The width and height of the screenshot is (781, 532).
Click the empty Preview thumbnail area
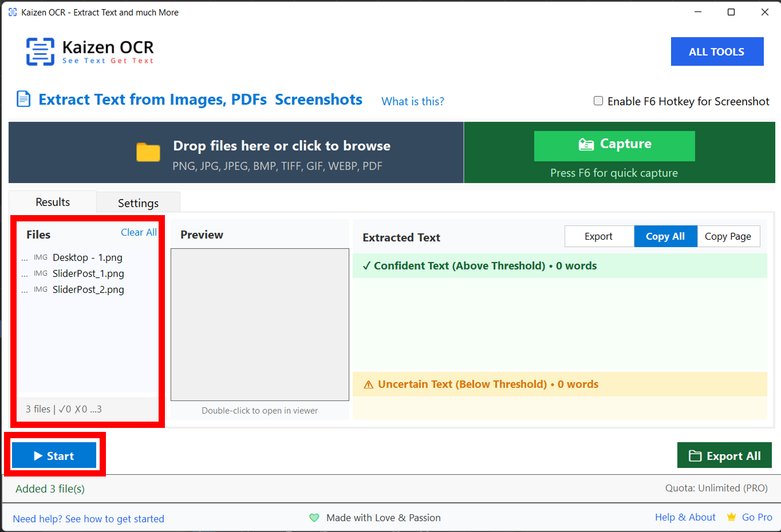[260, 324]
